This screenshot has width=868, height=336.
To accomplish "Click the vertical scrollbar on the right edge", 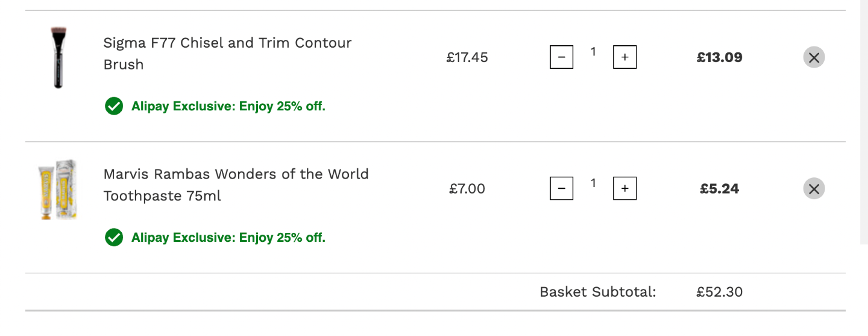I will [863, 122].
